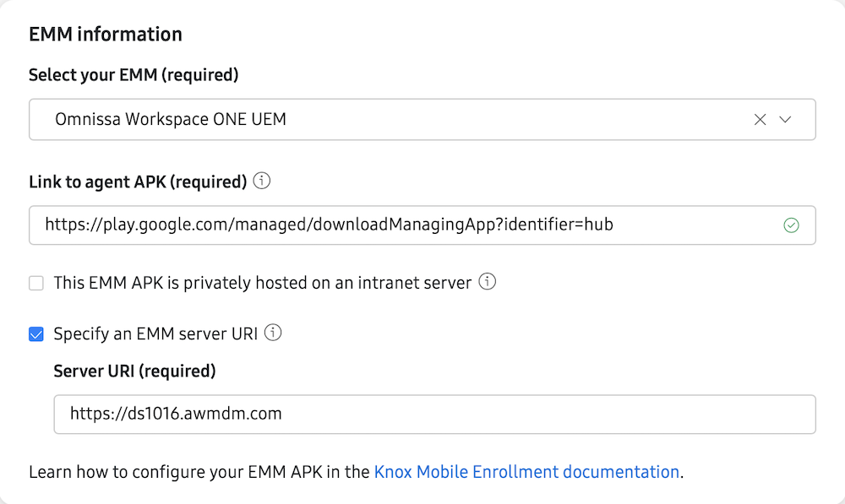Clear the selected Omnissa Workspace ONE UEM value

click(x=760, y=120)
